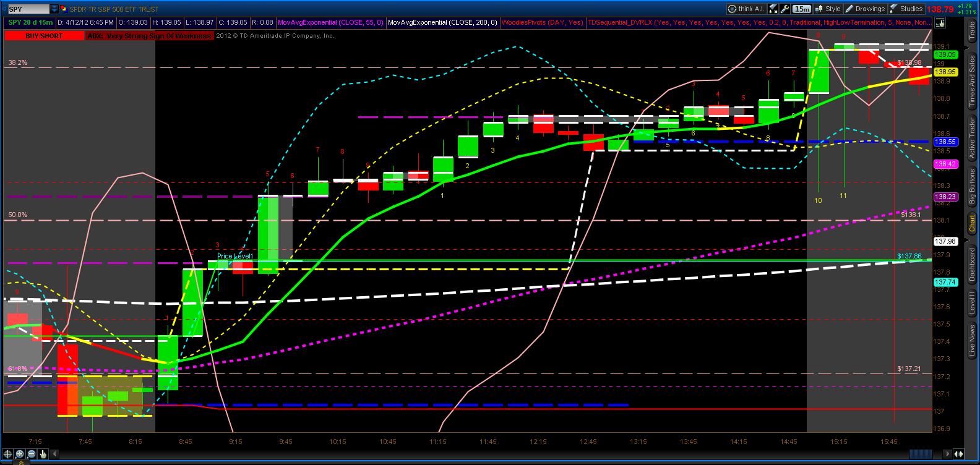Click the 61.8% Fibonacci level label
This screenshot has height=465, width=980.
[x=17, y=369]
